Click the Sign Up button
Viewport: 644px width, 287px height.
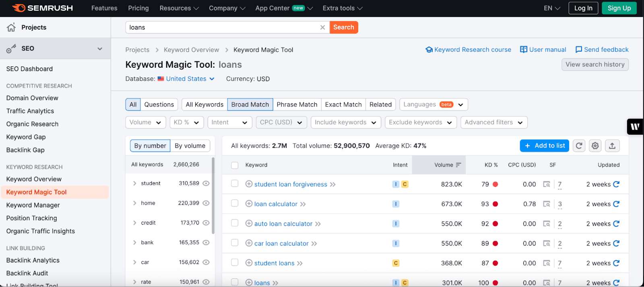(619, 8)
